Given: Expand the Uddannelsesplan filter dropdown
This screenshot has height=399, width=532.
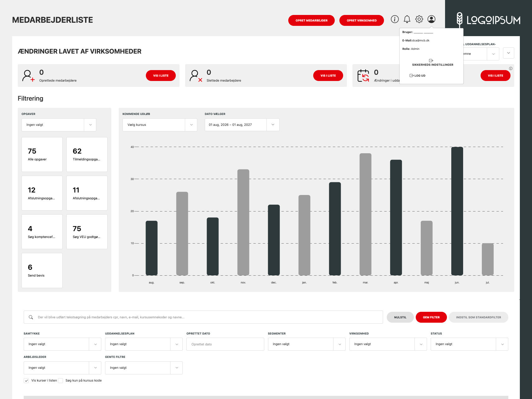Looking at the screenshot, I should (144, 344).
